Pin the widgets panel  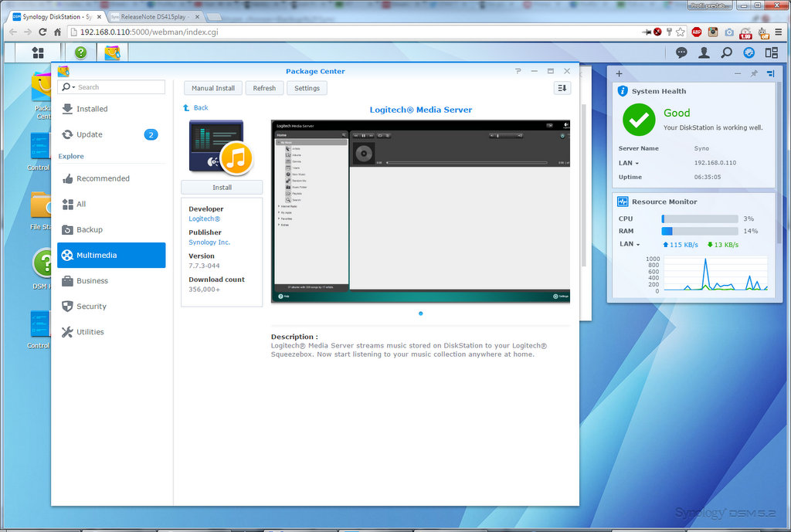tap(754, 73)
